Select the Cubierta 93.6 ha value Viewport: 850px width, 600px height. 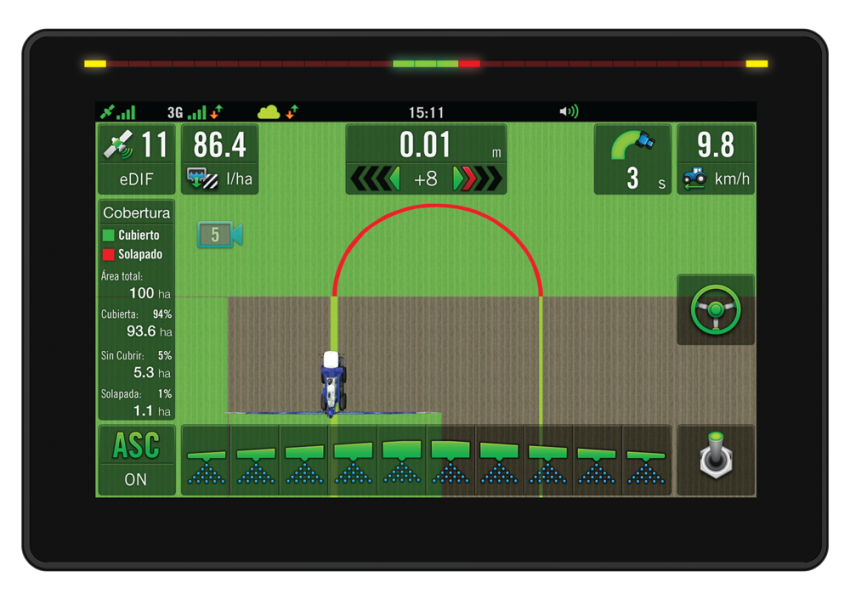pyautogui.click(x=149, y=331)
